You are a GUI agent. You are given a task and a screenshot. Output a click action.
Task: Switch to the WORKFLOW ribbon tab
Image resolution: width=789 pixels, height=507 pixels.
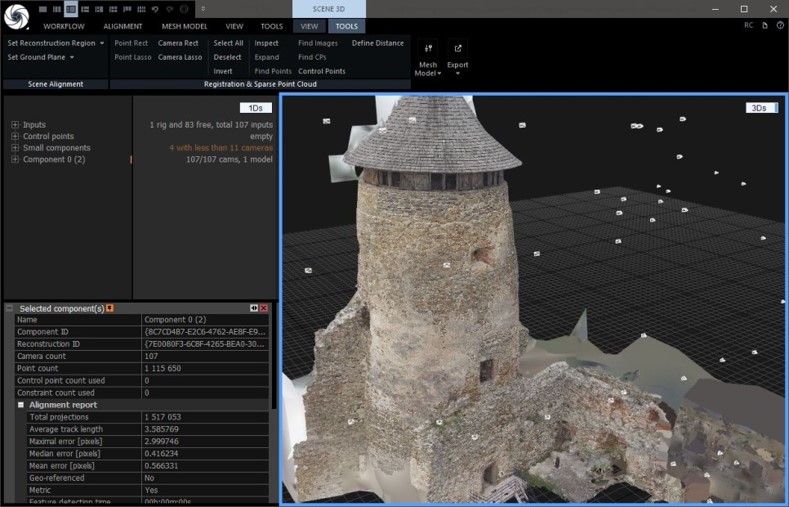click(x=64, y=27)
